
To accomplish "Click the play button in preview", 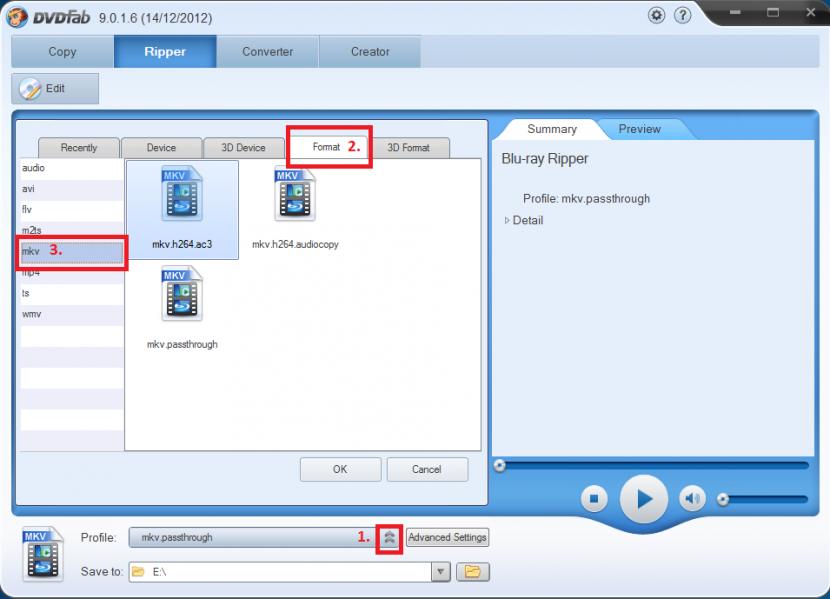I will (644, 498).
